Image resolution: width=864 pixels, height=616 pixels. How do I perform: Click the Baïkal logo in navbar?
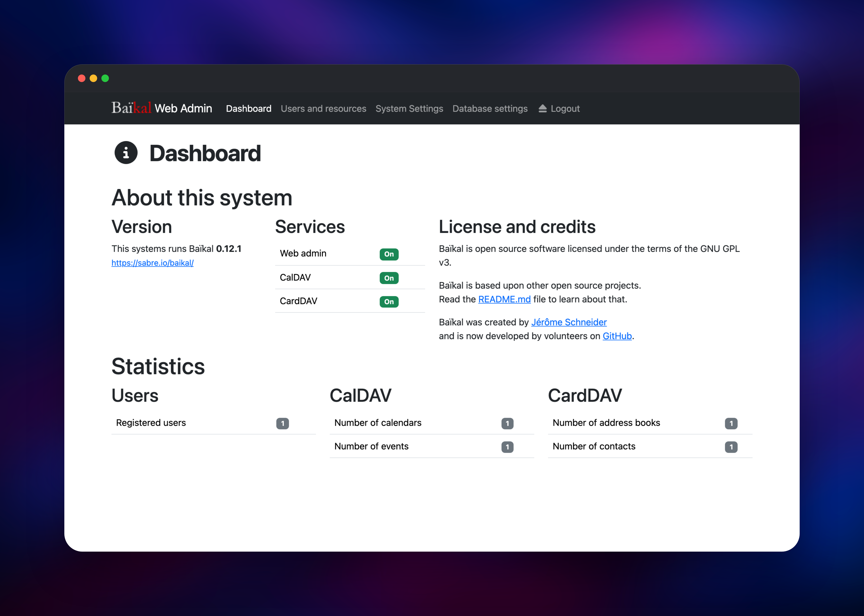click(131, 108)
